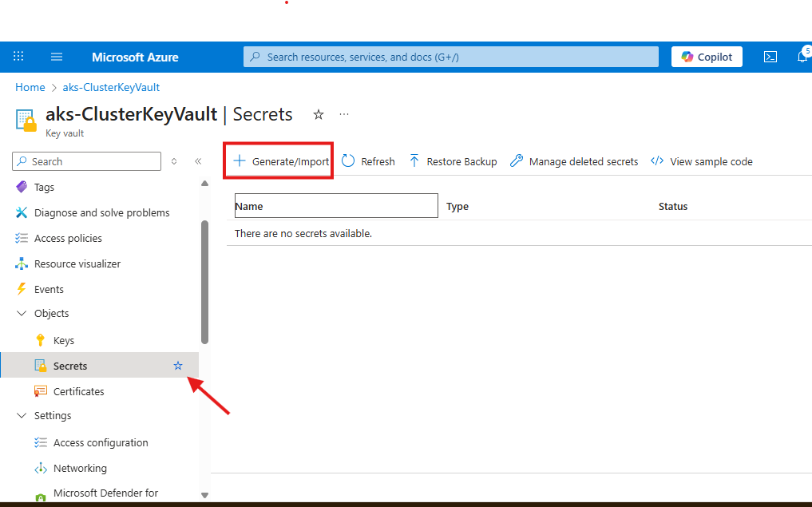
Task: Open the Certificates section
Action: pyautogui.click(x=79, y=391)
